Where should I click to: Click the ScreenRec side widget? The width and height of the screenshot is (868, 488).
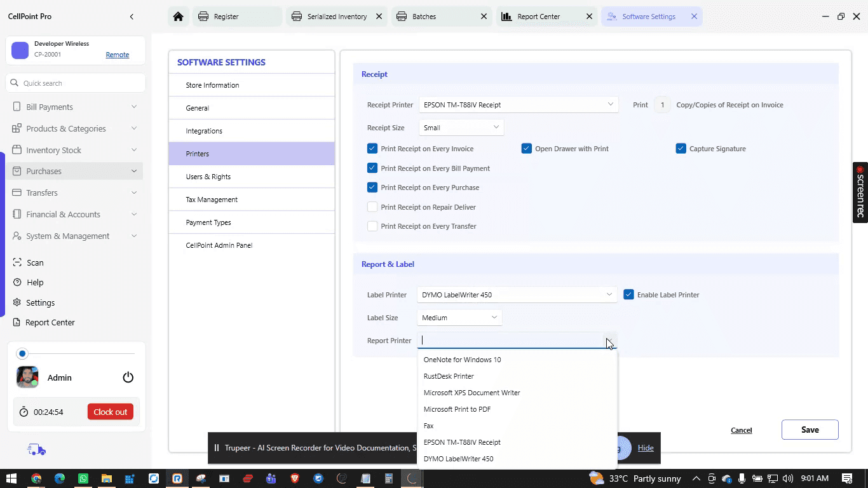(860, 192)
